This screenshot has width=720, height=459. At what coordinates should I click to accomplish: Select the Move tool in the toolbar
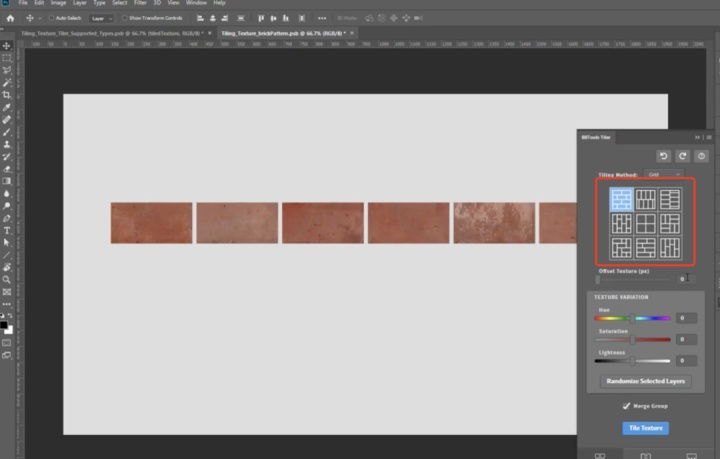point(7,46)
